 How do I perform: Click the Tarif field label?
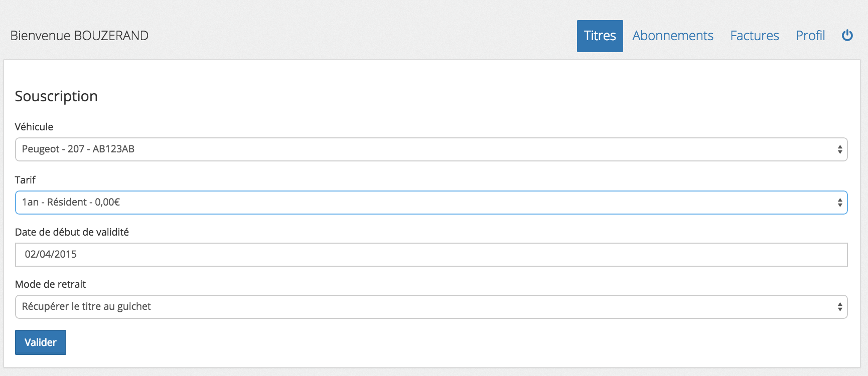tap(25, 180)
